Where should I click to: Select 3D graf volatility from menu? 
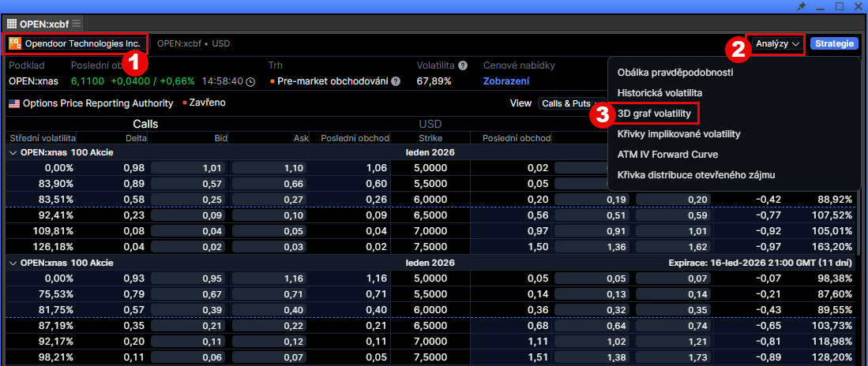click(x=654, y=114)
